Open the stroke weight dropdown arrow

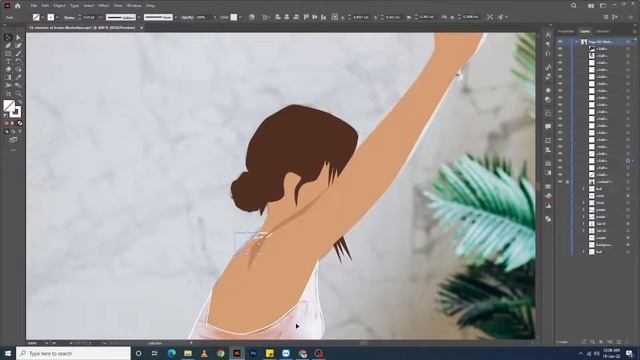tap(100, 17)
